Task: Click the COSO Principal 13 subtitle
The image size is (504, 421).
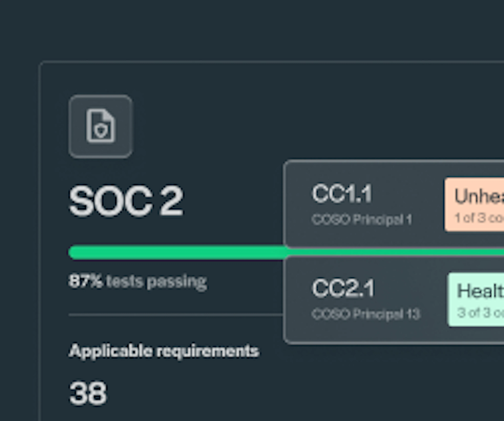Action: click(x=366, y=314)
